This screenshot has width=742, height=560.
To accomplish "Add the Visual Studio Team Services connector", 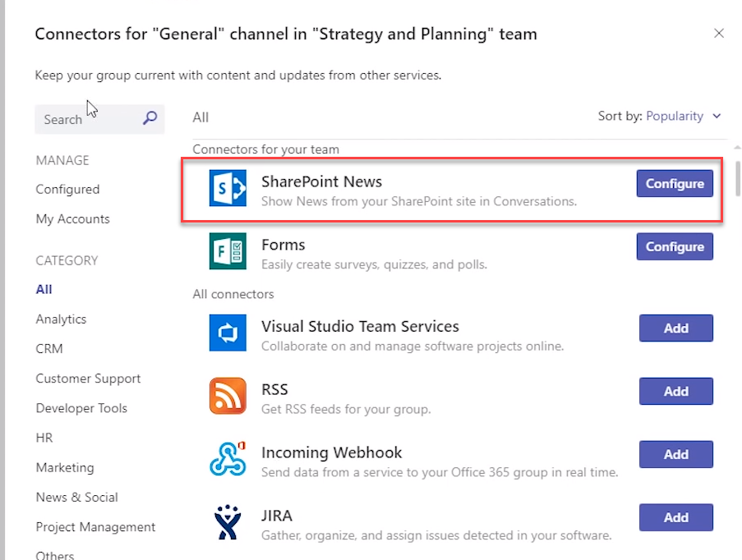I will coord(675,328).
